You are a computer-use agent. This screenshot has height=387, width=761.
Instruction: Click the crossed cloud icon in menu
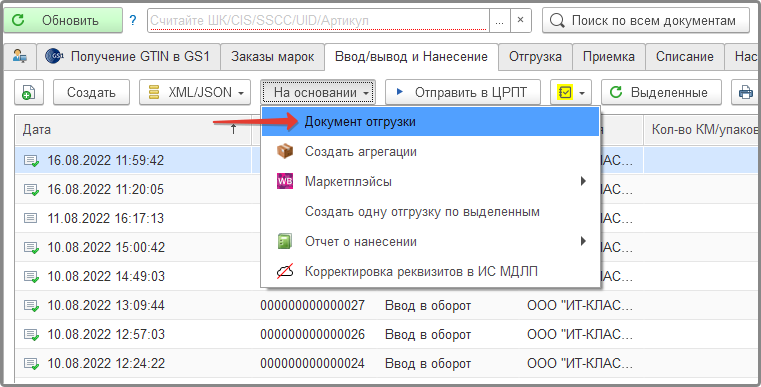click(x=285, y=271)
